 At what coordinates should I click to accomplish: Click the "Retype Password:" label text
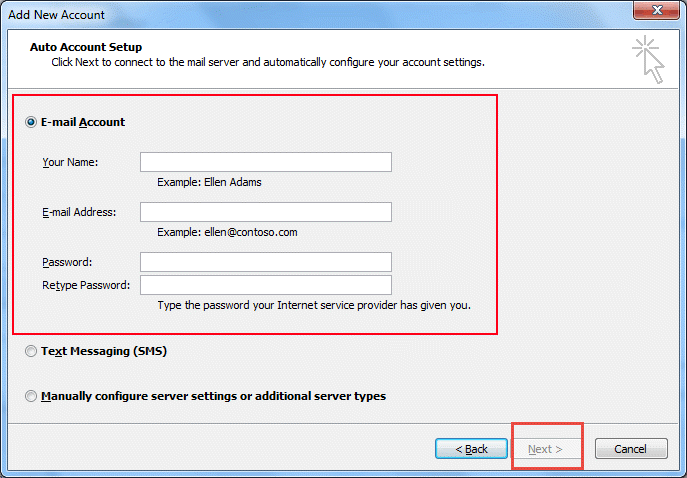point(86,285)
